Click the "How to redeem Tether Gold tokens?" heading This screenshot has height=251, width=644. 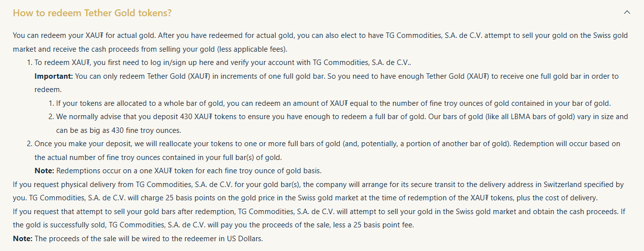(92, 13)
